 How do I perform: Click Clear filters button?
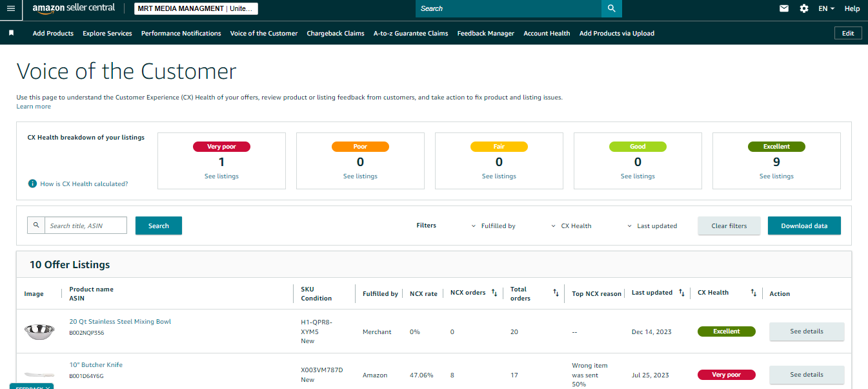(729, 226)
